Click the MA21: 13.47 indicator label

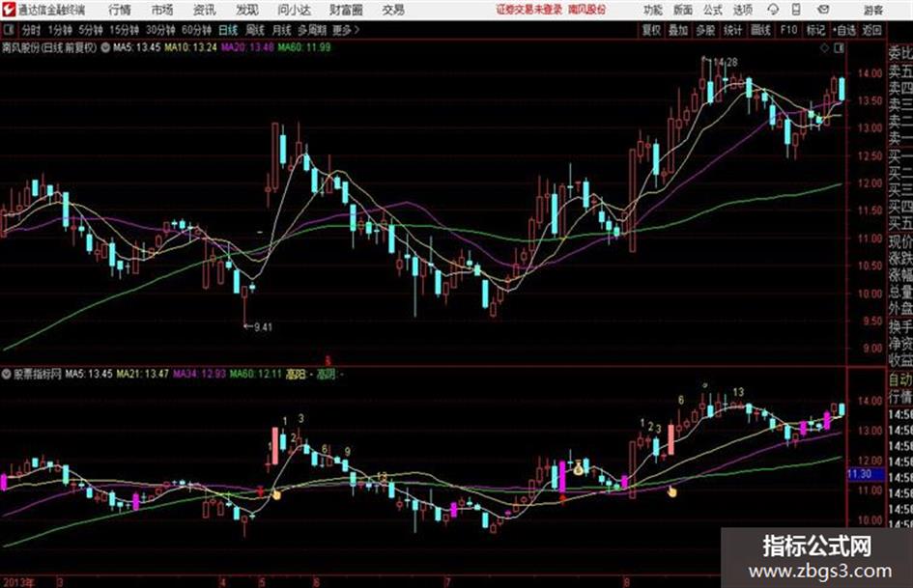pos(143,374)
